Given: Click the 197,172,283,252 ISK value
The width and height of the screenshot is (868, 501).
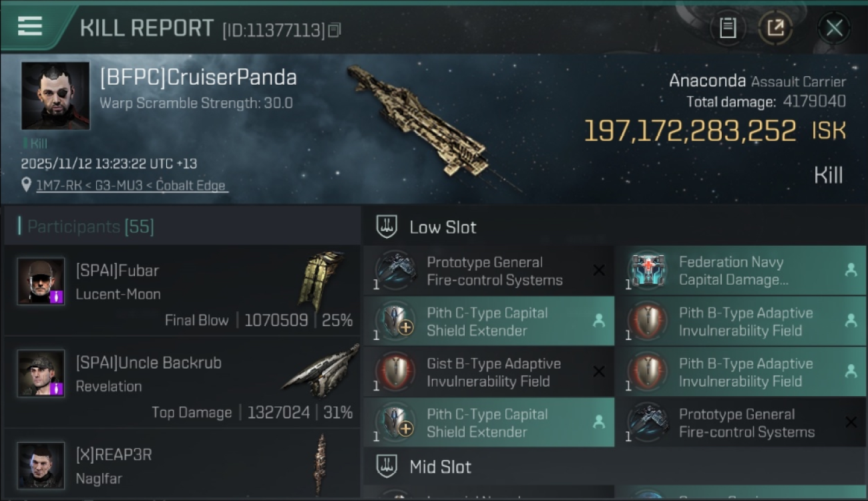Looking at the screenshot, I should [x=715, y=131].
